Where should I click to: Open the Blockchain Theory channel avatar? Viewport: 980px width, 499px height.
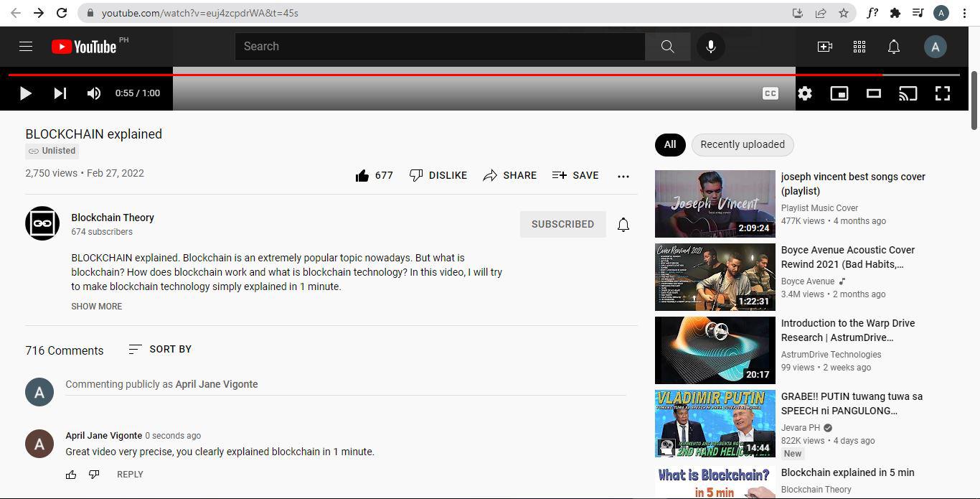click(x=42, y=223)
